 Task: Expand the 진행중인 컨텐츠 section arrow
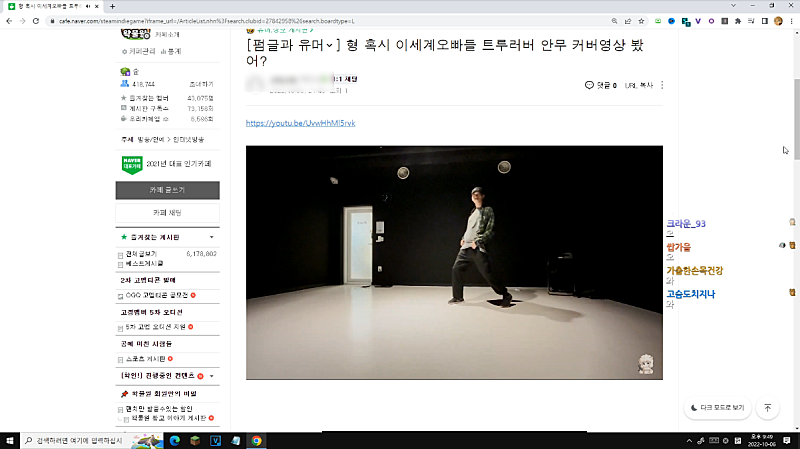[211, 376]
